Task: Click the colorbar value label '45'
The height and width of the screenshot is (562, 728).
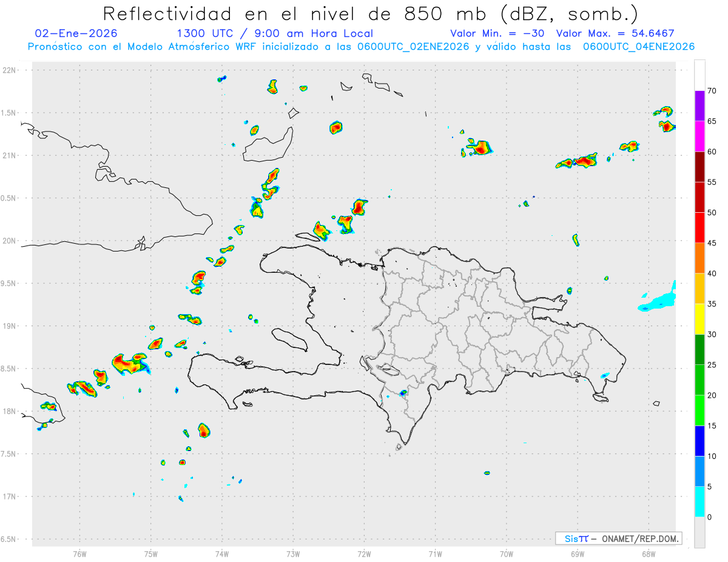Action: (x=712, y=243)
